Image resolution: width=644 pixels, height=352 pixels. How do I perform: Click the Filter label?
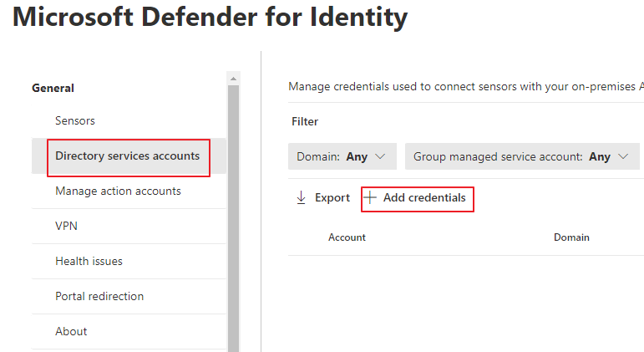pyautogui.click(x=305, y=122)
